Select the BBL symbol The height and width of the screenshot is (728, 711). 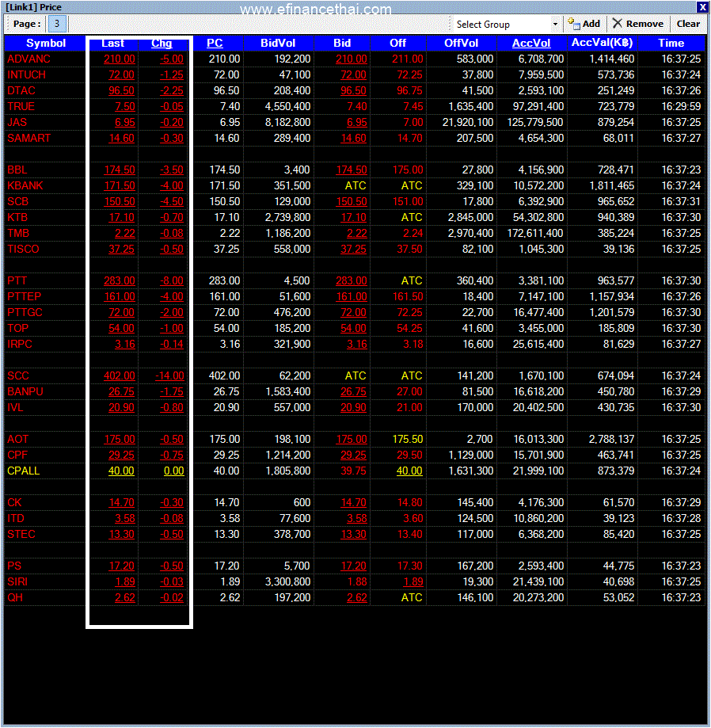click(x=17, y=170)
